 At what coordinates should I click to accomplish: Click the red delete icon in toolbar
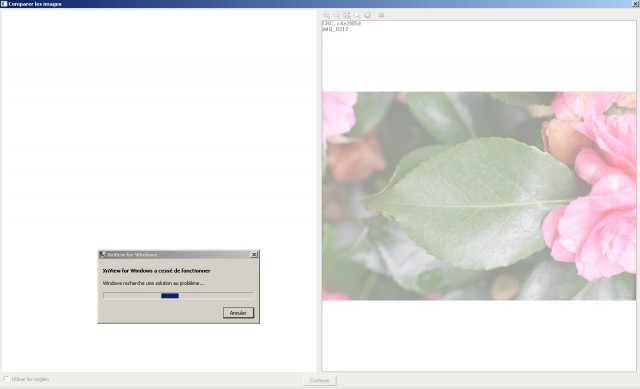pos(381,15)
